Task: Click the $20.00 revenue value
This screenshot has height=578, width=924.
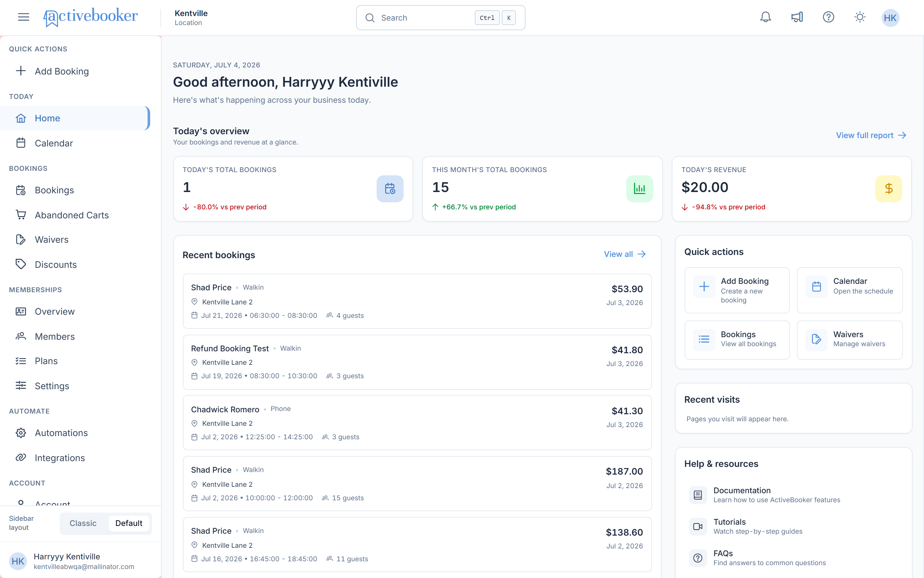Action: point(705,187)
